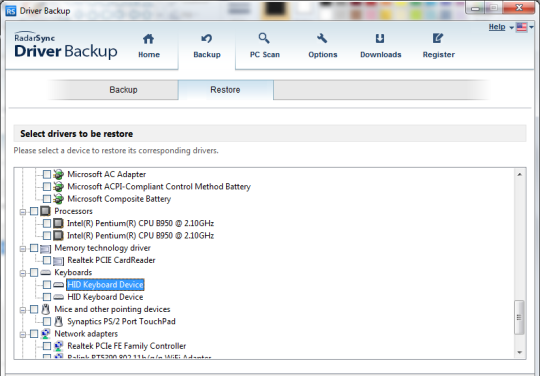Check the Keyboards category checkbox

coord(34,272)
